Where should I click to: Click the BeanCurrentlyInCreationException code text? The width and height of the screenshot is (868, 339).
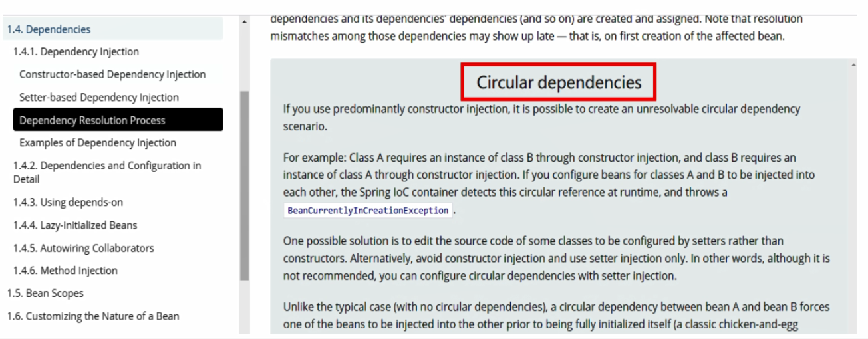click(x=368, y=211)
